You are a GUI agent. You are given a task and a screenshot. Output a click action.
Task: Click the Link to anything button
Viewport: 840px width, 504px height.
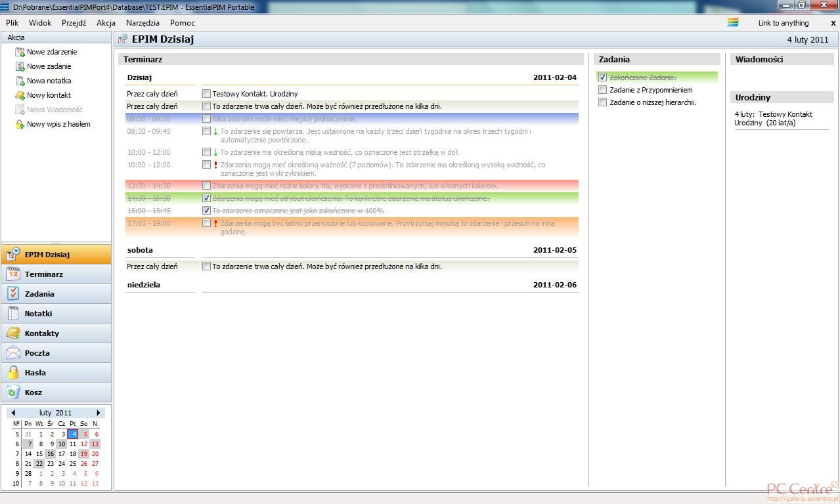point(783,23)
